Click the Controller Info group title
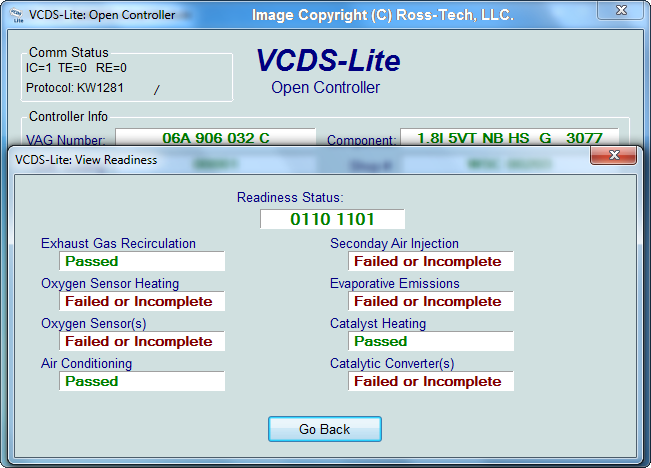This screenshot has width=651, height=468. tap(69, 117)
